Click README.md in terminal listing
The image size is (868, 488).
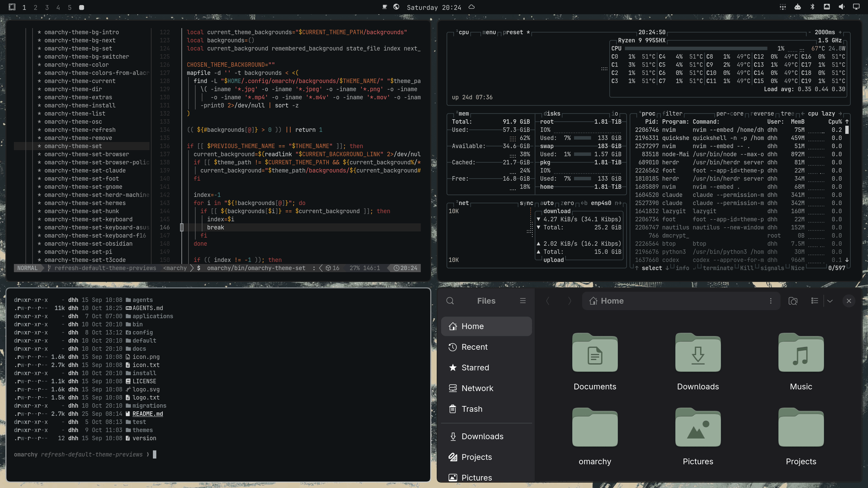147,414
